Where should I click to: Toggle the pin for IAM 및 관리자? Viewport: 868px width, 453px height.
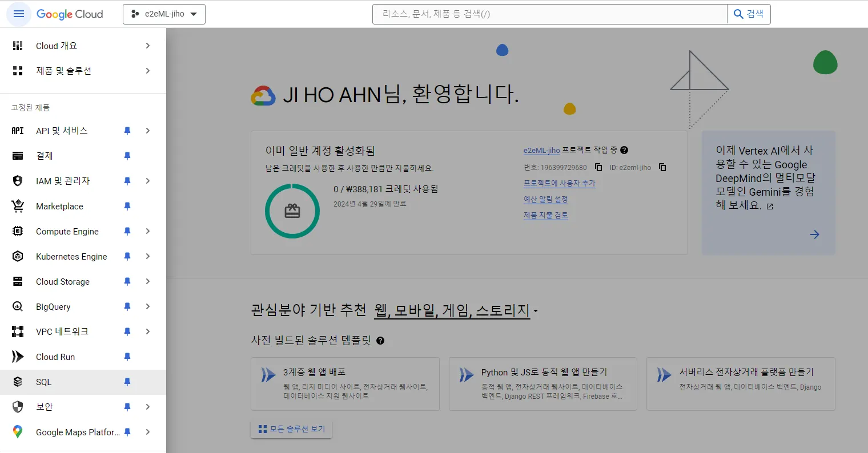pos(127,181)
